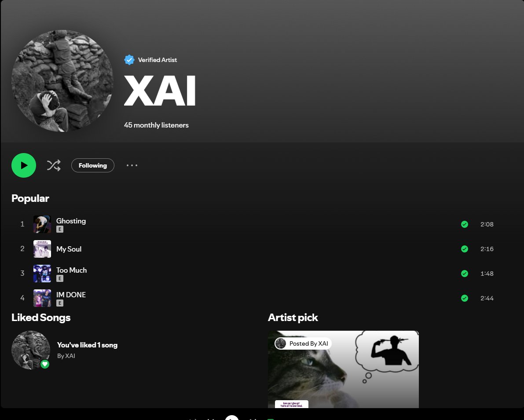Unfollow XAI via Following button
The height and width of the screenshot is (420, 524).
point(92,165)
